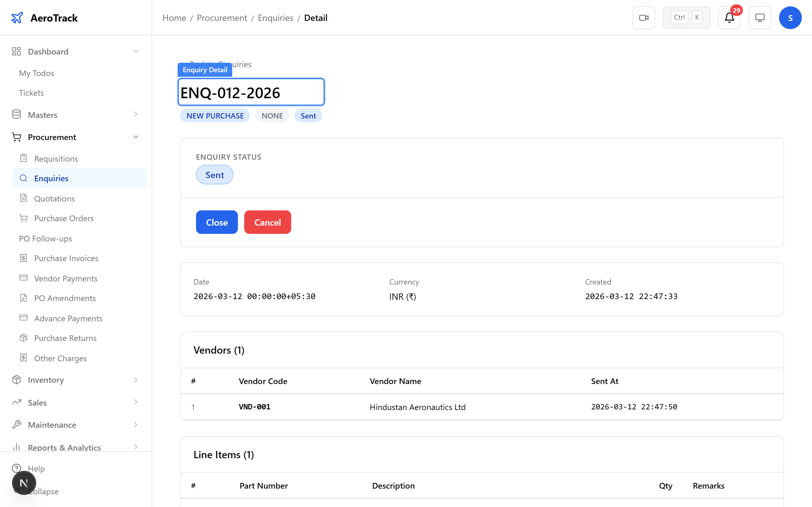Click the round N badge icon
Viewport: 812px width, 507px height.
point(24,483)
